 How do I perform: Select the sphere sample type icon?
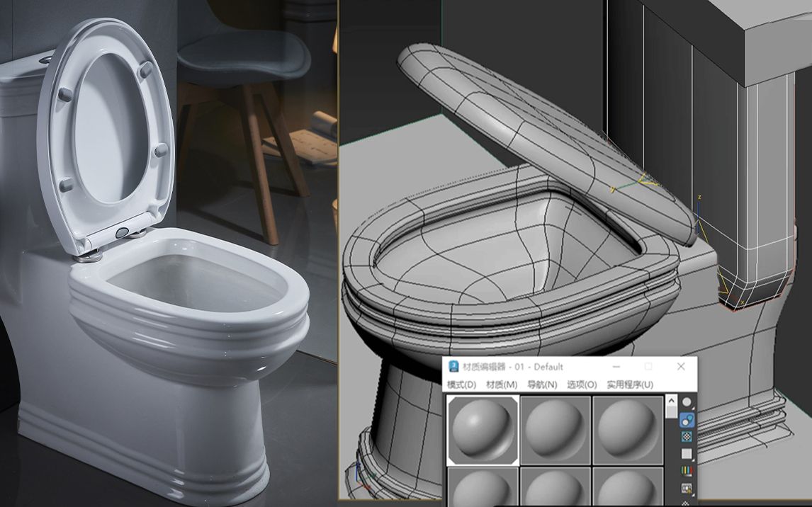click(687, 401)
